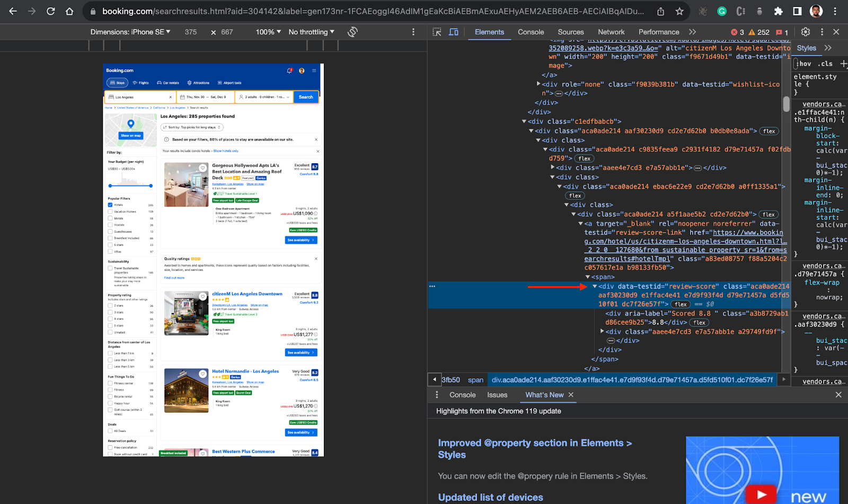This screenshot has height=504, width=848.
Task: Open the Issues drawer tab
Action: 497,395
